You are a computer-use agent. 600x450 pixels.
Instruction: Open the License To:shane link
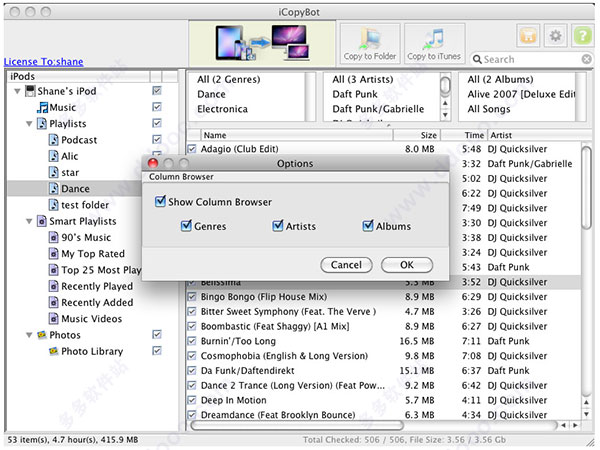pyautogui.click(x=44, y=62)
